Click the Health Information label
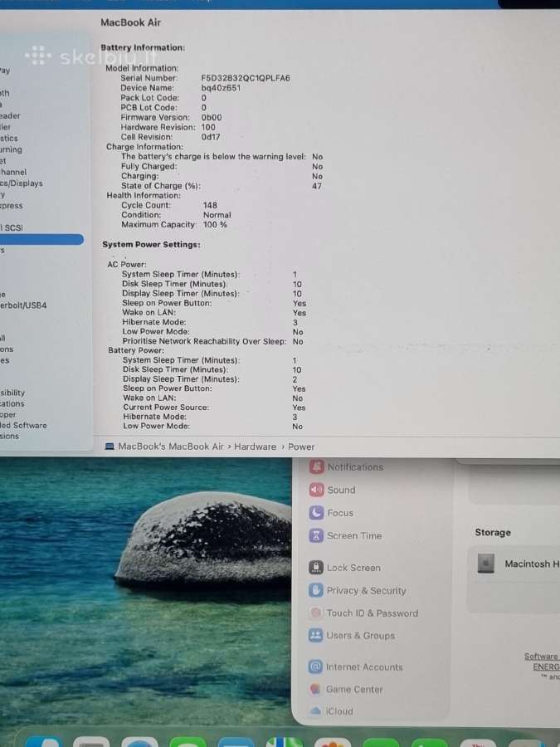Screen dimensions: 560x747 (144, 195)
